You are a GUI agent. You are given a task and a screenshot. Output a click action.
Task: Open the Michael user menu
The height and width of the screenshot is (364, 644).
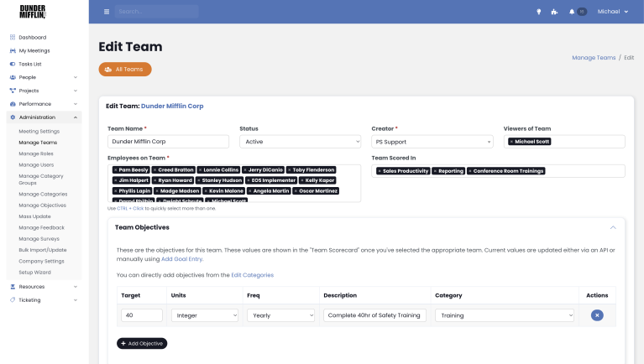(613, 12)
